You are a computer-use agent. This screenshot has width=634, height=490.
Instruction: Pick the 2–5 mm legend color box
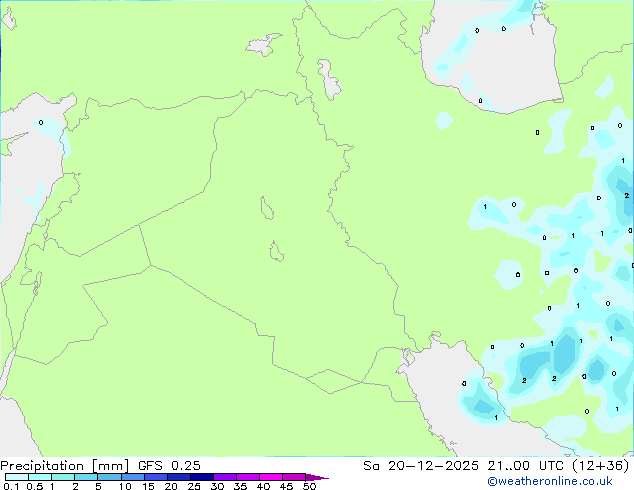click(x=86, y=477)
